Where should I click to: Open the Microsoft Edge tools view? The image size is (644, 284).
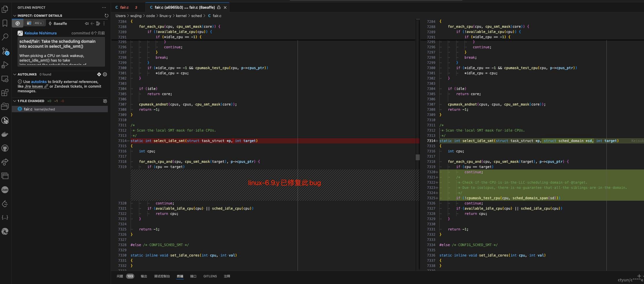(x=5, y=231)
